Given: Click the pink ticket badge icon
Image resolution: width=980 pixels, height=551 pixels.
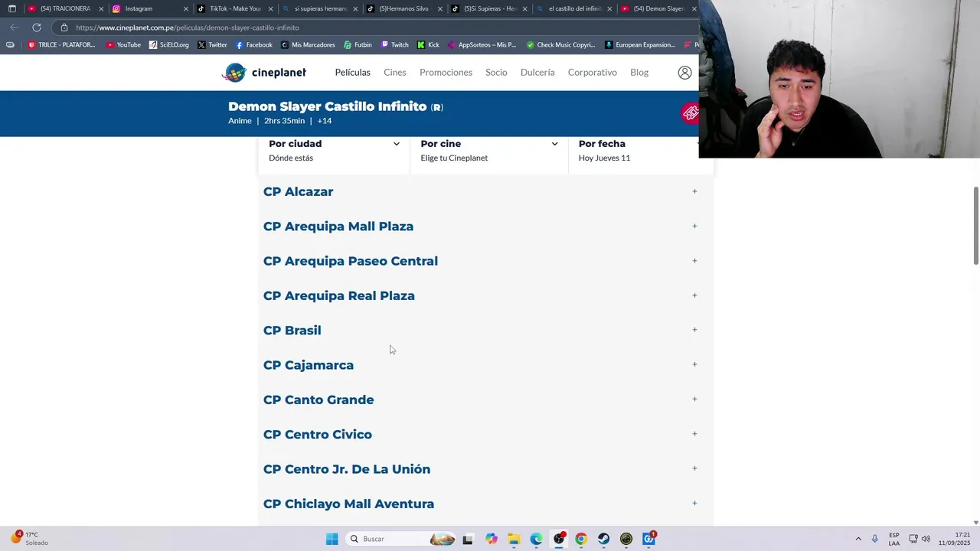Looking at the screenshot, I should pos(691,113).
